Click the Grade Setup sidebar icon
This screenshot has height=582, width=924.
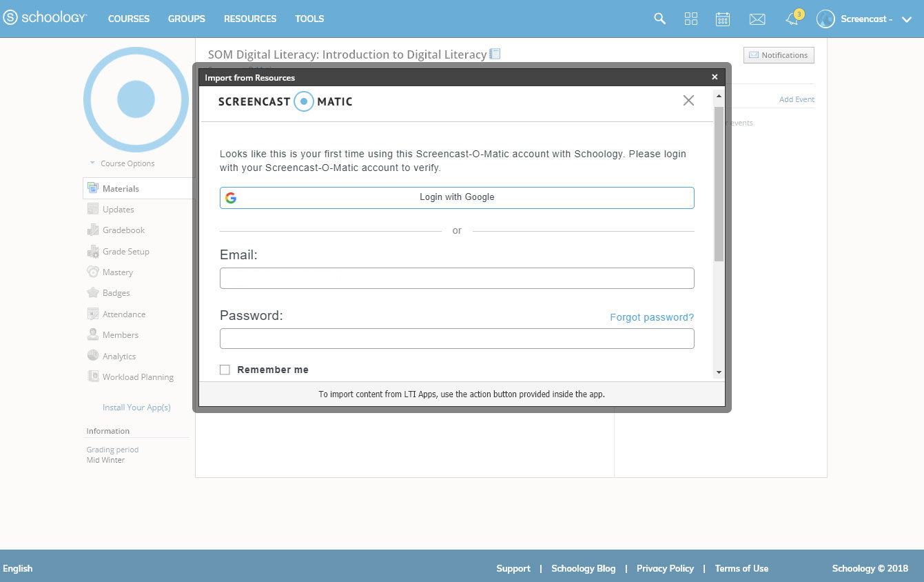93,251
